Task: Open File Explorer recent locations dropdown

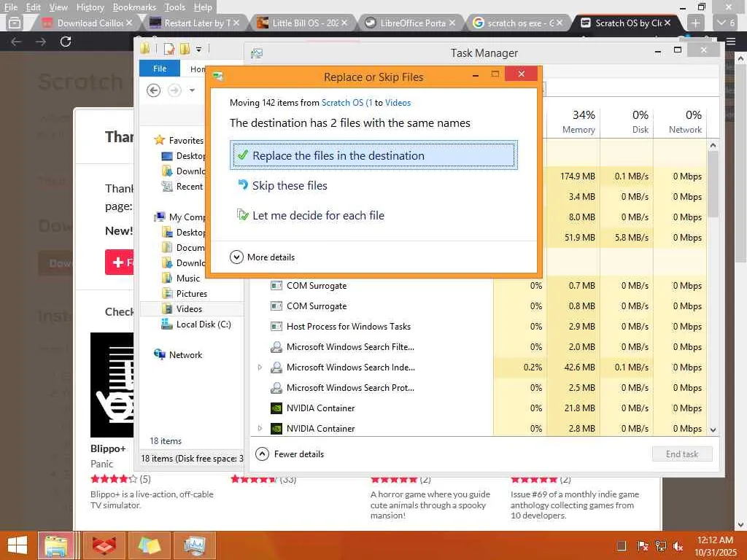Action: [192, 90]
